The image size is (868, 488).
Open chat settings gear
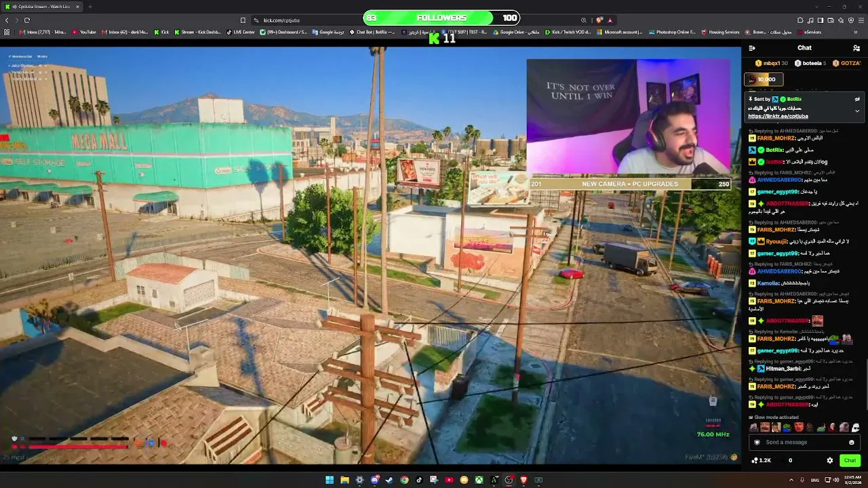coord(829,461)
